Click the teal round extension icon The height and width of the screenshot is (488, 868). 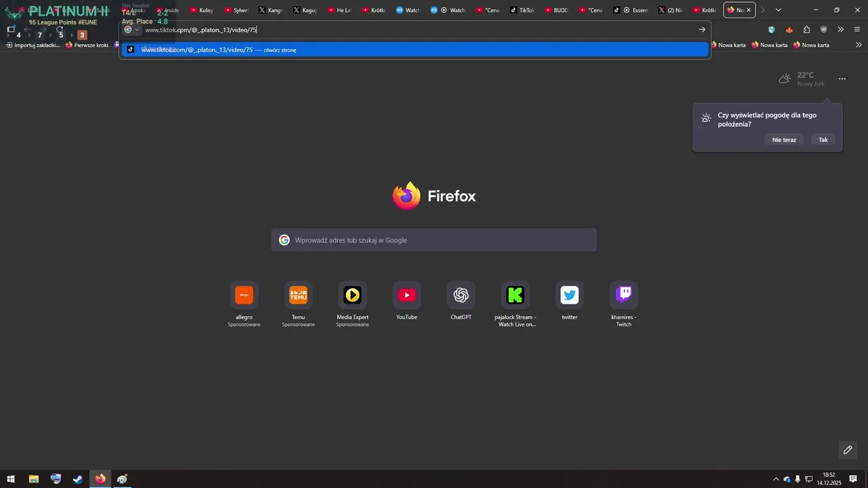tap(772, 29)
